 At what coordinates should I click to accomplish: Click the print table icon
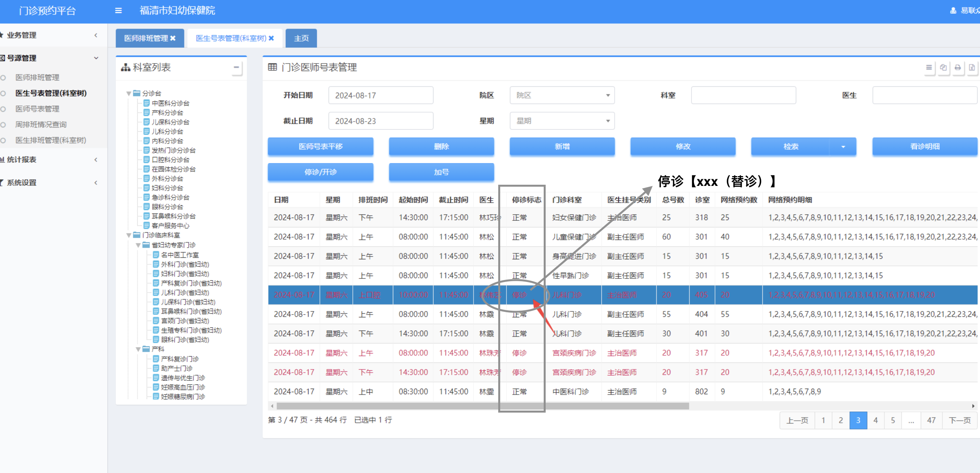(x=958, y=67)
